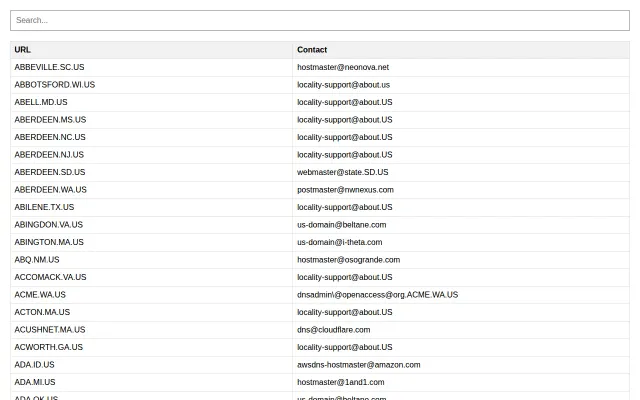The image size is (640, 400).
Task: Click the contact email in ABILENE.TX.US row
Action: pyautogui.click(x=344, y=208)
